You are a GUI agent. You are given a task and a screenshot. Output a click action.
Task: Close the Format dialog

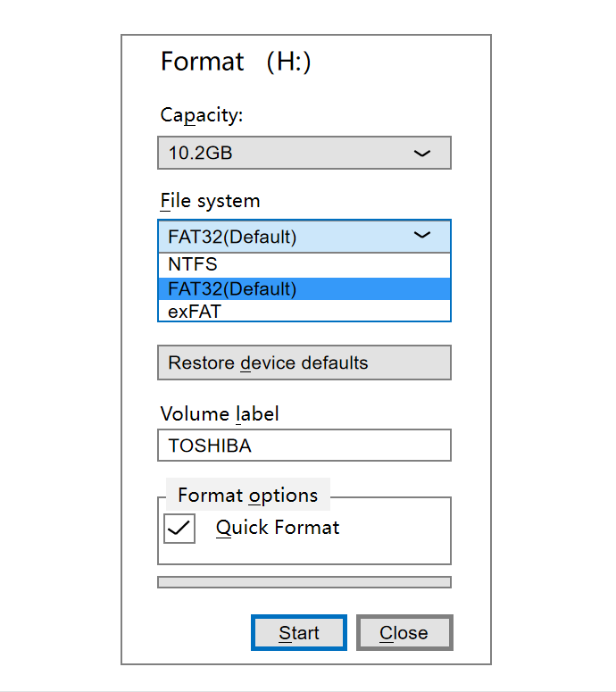tap(404, 633)
